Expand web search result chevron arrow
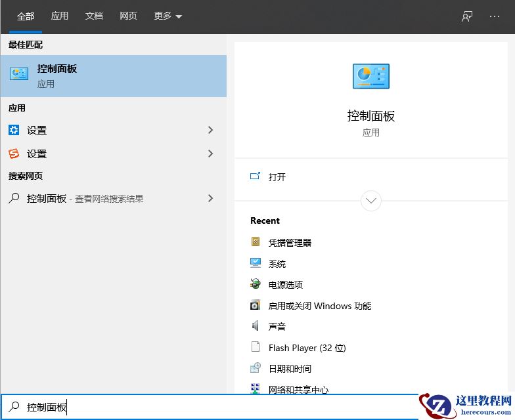The image size is (515, 420). [210, 198]
